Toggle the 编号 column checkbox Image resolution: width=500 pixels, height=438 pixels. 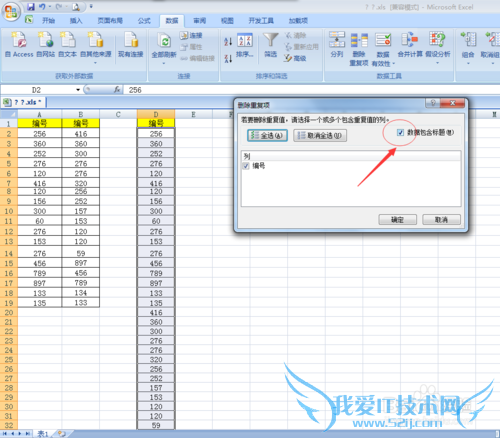point(246,166)
